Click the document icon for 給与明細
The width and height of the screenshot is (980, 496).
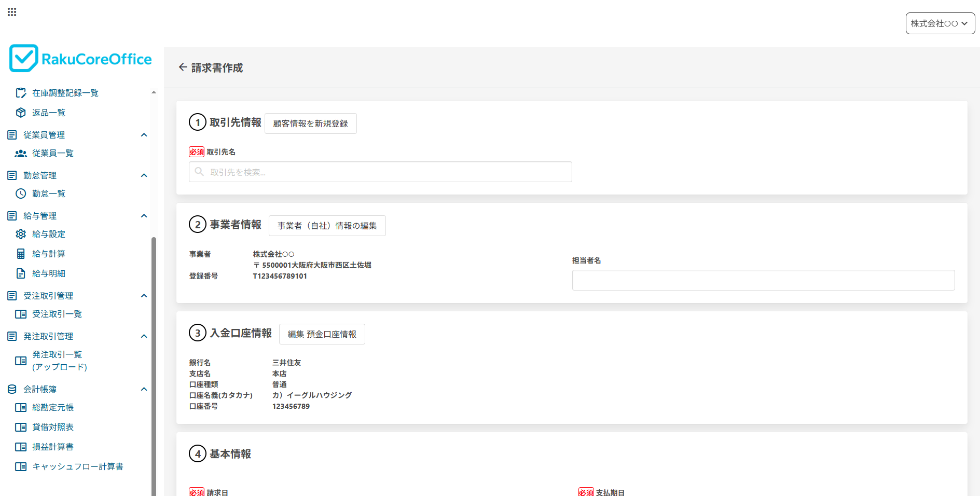pyautogui.click(x=21, y=273)
